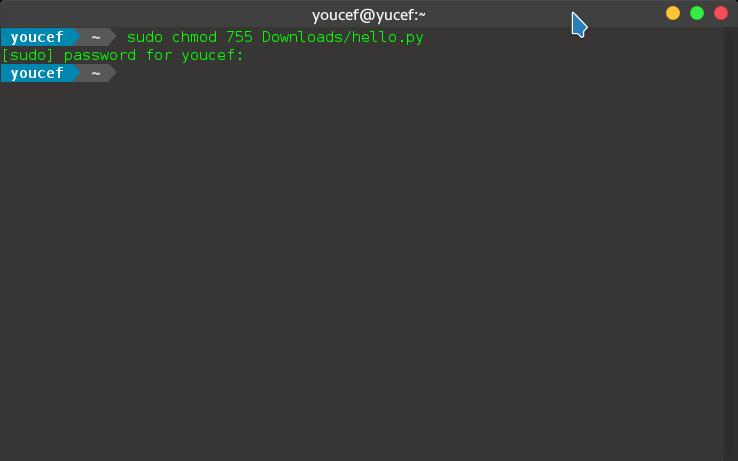Click the Downloads/hello.py path text
The width and height of the screenshot is (738, 461).
click(343, 37)
